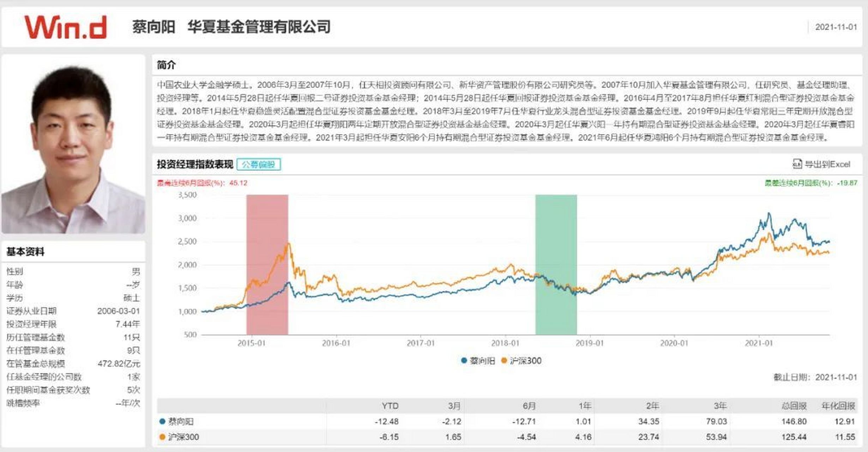Select the 公募偏股 tag
The width and height of the screenshot is (868, 452).
pos(259,165)
